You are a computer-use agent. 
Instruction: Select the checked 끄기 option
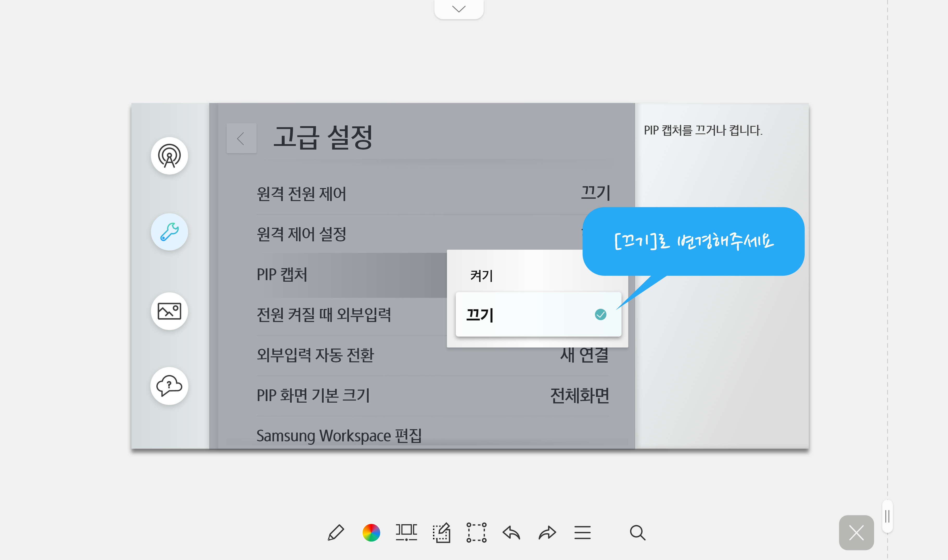pyautogui.click(x=539, y=314)
